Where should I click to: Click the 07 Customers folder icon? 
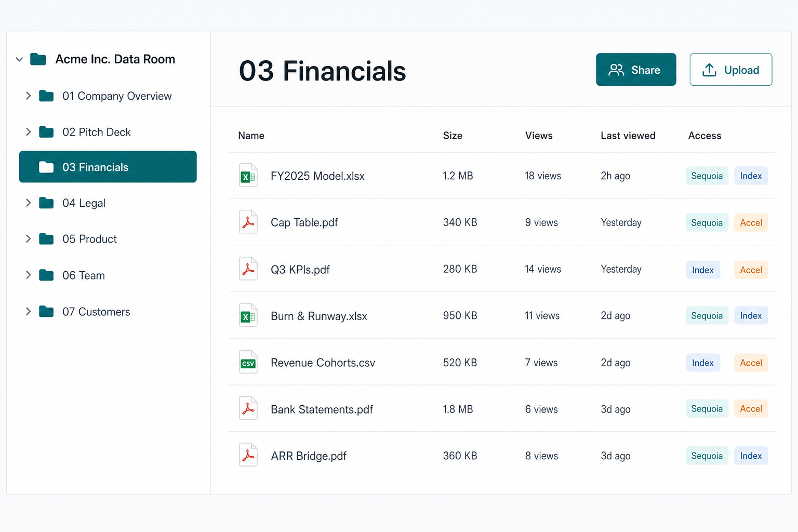tap(46, 312)
